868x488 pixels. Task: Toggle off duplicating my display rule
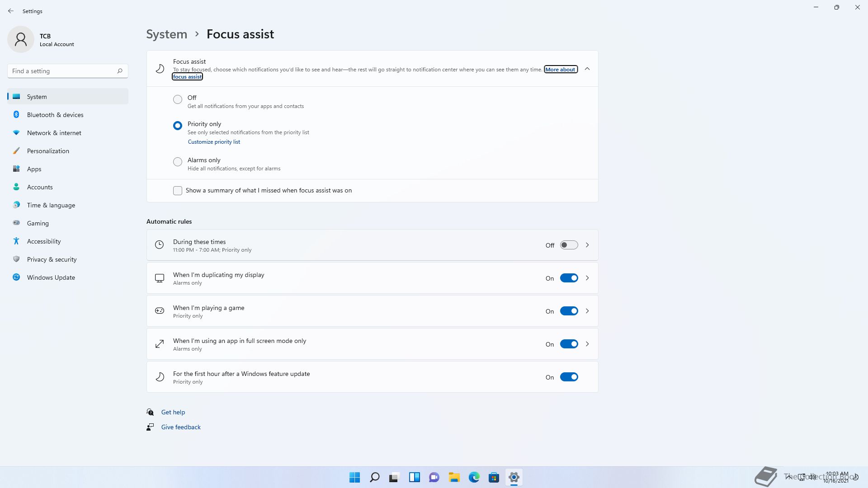[569, 278]
